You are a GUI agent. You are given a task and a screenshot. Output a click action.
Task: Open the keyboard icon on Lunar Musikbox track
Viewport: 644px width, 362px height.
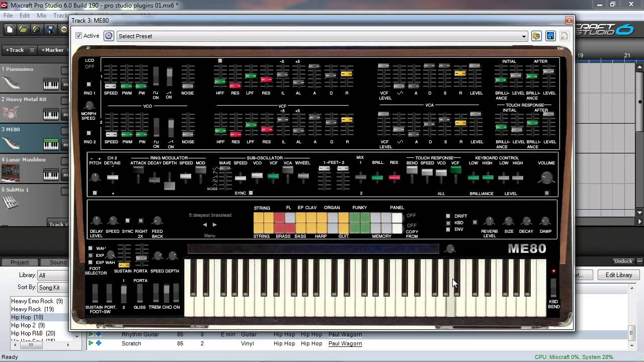pyautogui.click(x=51, y=175)
